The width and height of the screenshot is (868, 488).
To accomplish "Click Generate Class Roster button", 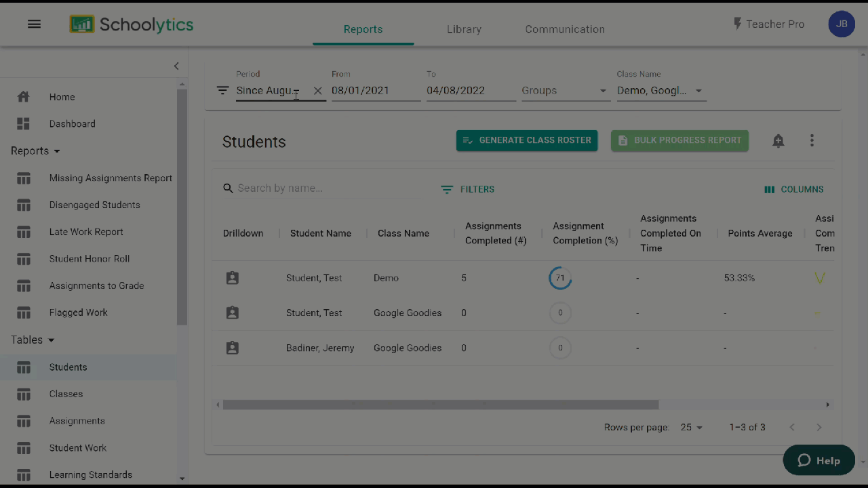I will point(527,140).
